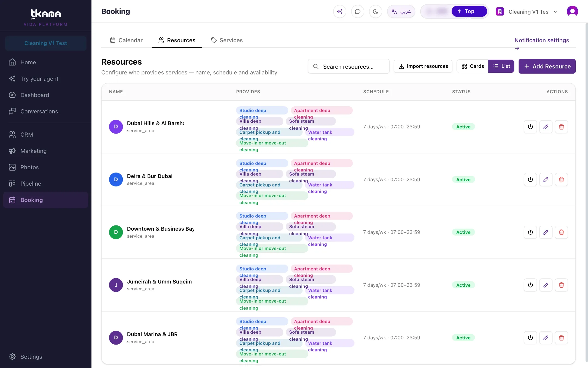Open CRM section in sidebar
588x368 pixels.
pyautogui.click(x=46, y=135)
